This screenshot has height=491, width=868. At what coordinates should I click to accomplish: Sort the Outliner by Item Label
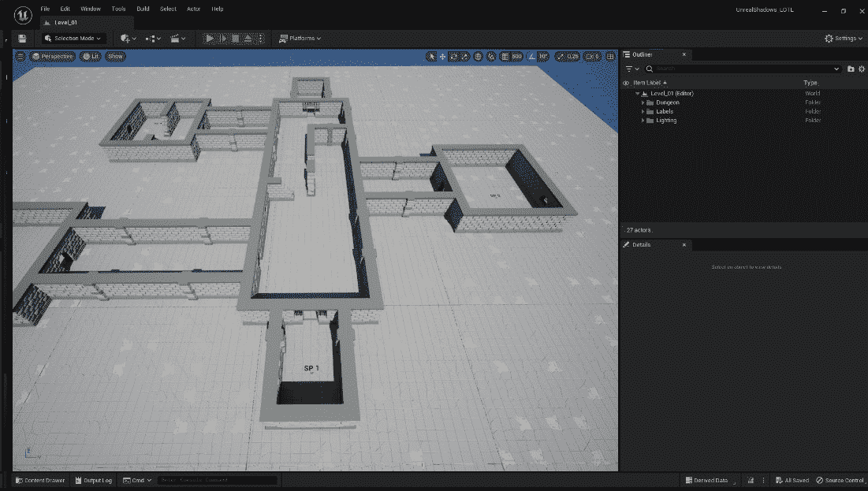point(650,83)
